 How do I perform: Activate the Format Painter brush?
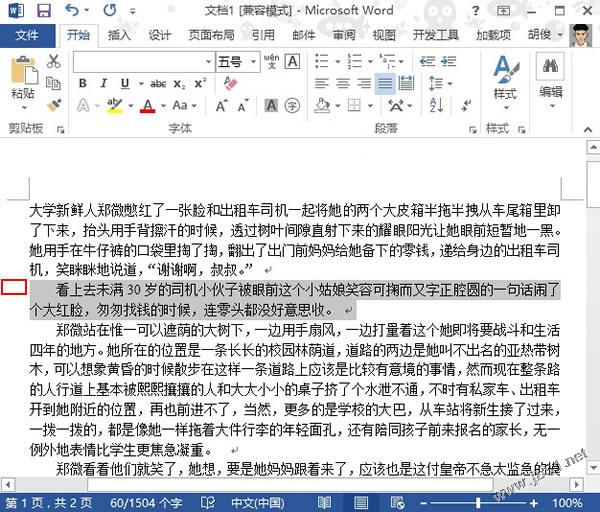click(54, 104)
